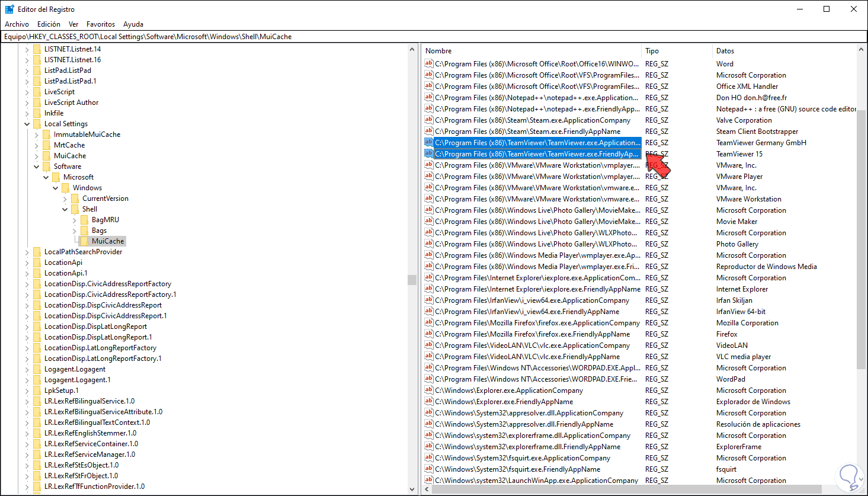Click the Local Settings folder icon
The width and height of the screenshot is (868, 496).
coord(37,124)
